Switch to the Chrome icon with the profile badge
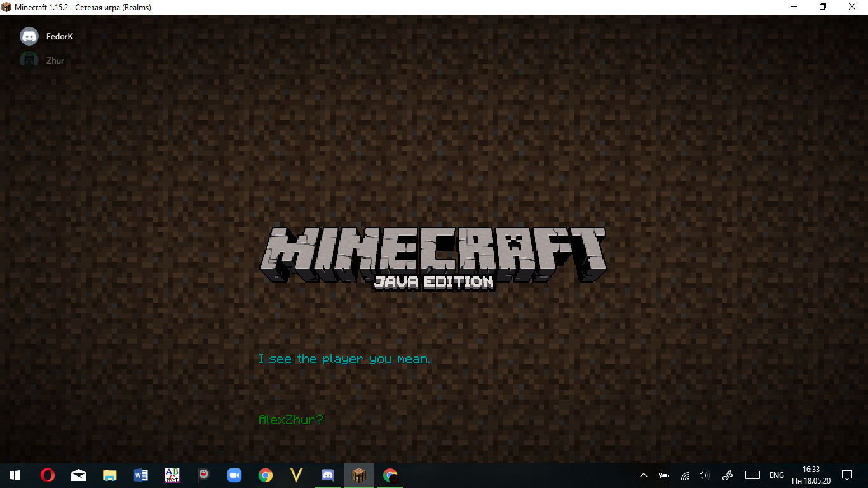This screenshot has height=488, width=868. pos(390,475)
